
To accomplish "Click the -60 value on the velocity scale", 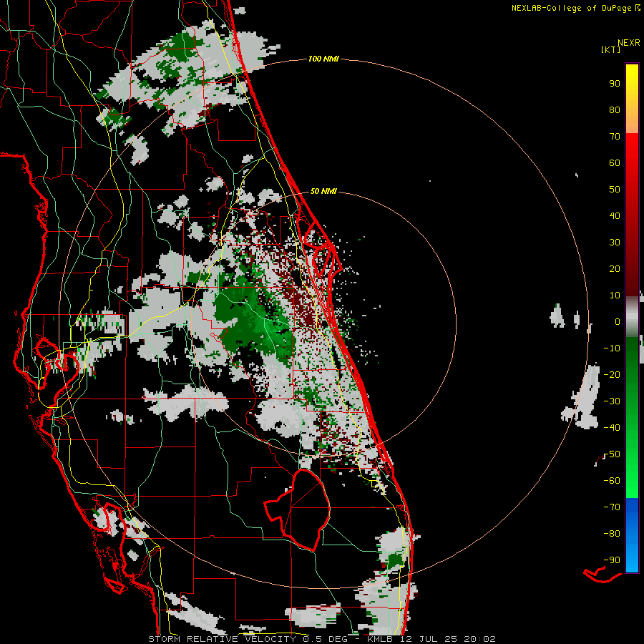I will click(x=612, y=481).
